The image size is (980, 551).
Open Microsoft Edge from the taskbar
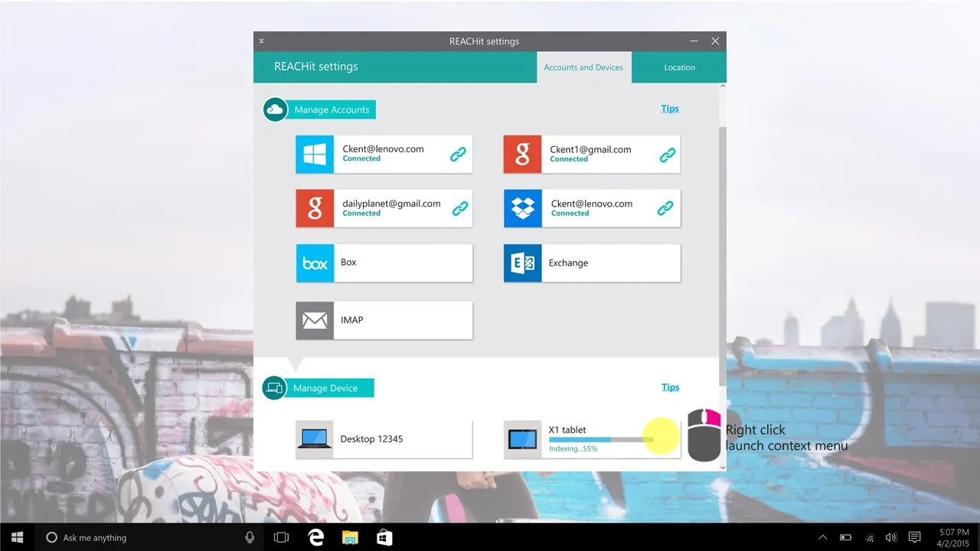coord(315,537)
